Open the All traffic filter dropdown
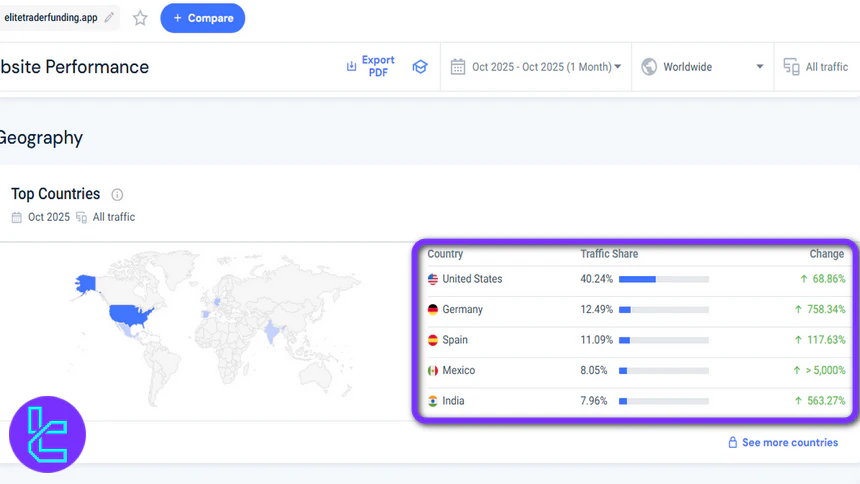Screen dimensions: 860x484 click(826, 67)
